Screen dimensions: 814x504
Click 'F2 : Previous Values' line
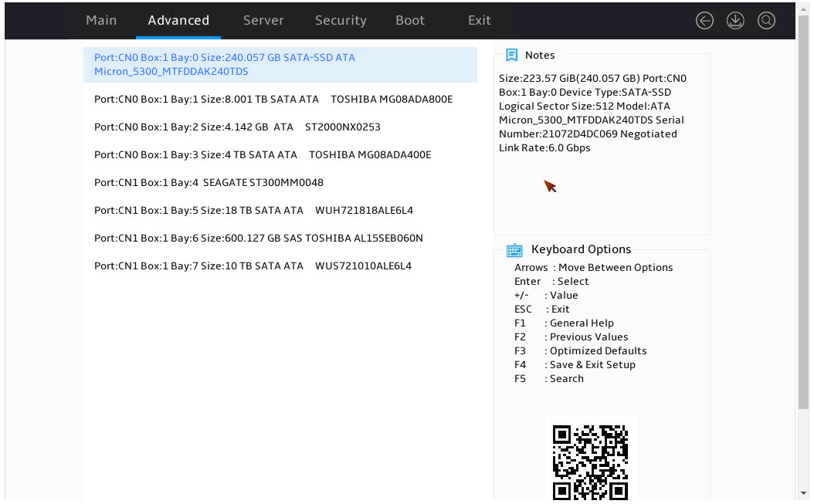[571, 337]
